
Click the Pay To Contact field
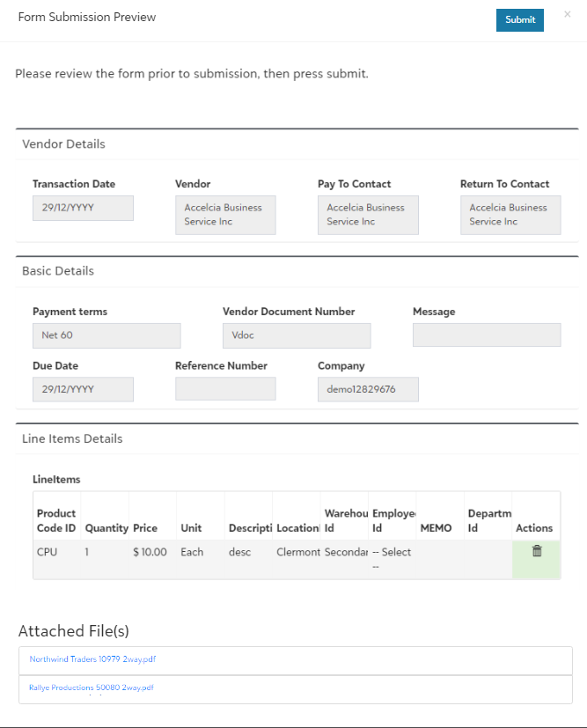click(368, 215)
